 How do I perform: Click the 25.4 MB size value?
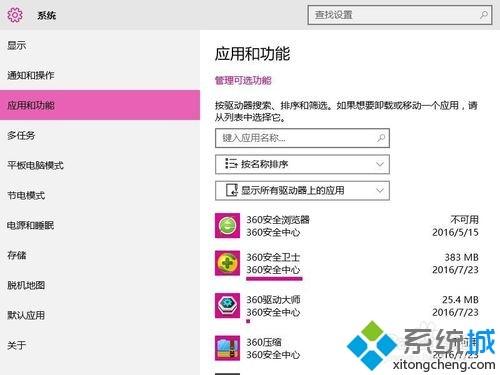460,300
